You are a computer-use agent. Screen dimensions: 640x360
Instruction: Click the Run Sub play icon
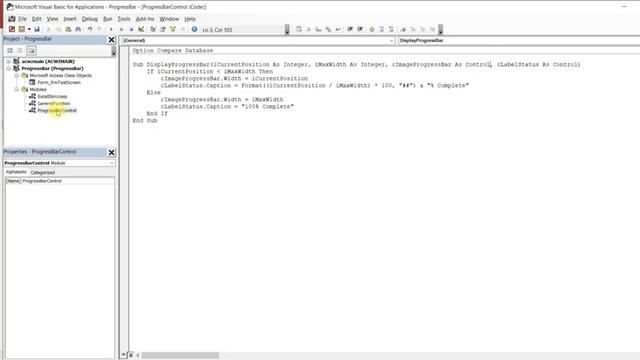click(x=111, y=29)
